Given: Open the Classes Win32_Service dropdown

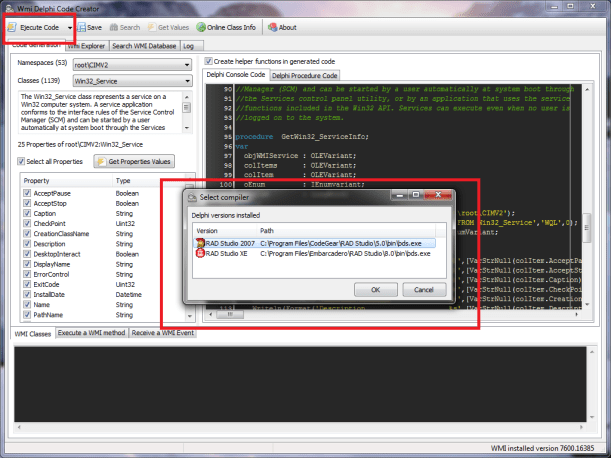Looking at the screenshot, I should pos(187,80).
